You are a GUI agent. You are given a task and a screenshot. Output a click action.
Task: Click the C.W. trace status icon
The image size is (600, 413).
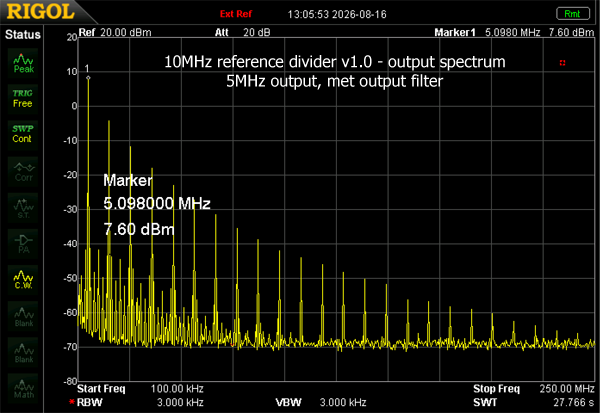click(x=24, y=280)
